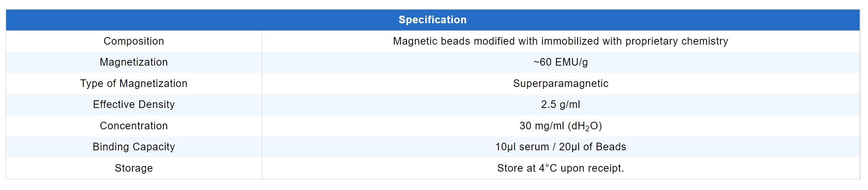Click the Magnetization row label
Screen dimensions: 868x190
pos(134,62)
